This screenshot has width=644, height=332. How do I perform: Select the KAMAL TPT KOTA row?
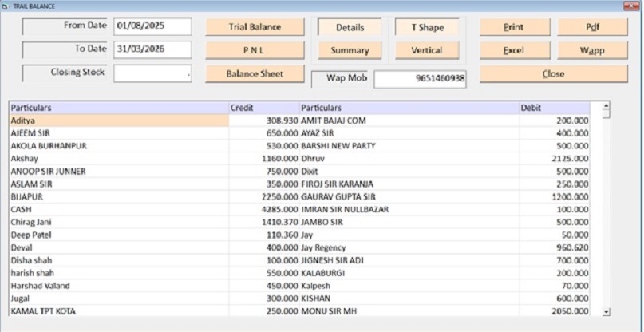click(x=119, y=311)
